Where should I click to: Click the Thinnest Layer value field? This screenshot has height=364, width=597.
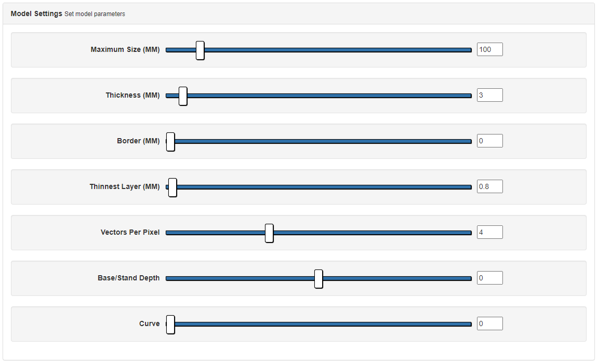click(x=489, y=186)
